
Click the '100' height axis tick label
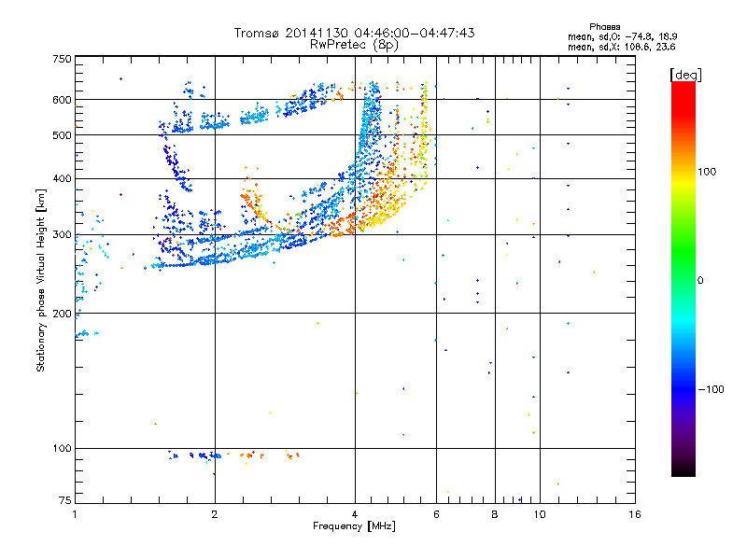(x=62, y=448)
